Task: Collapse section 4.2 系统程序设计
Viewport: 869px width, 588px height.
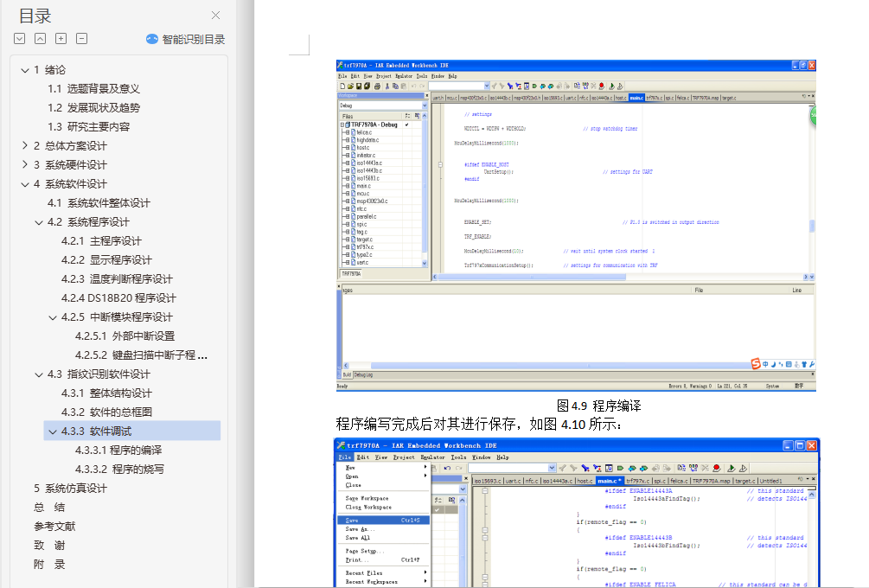Action: pyautogui.click(x=39, y=222)
